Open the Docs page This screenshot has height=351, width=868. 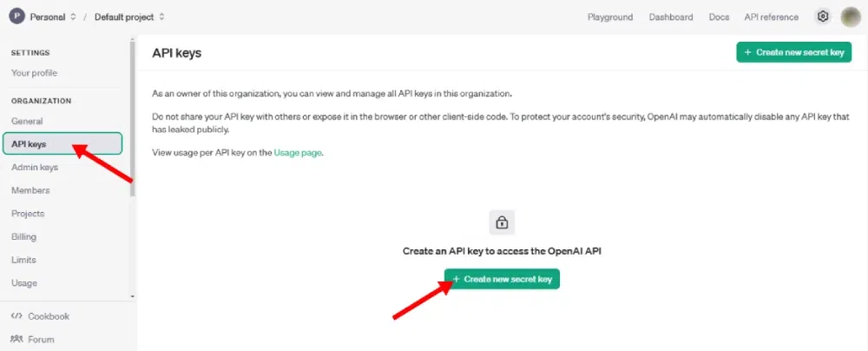[719, 17]
